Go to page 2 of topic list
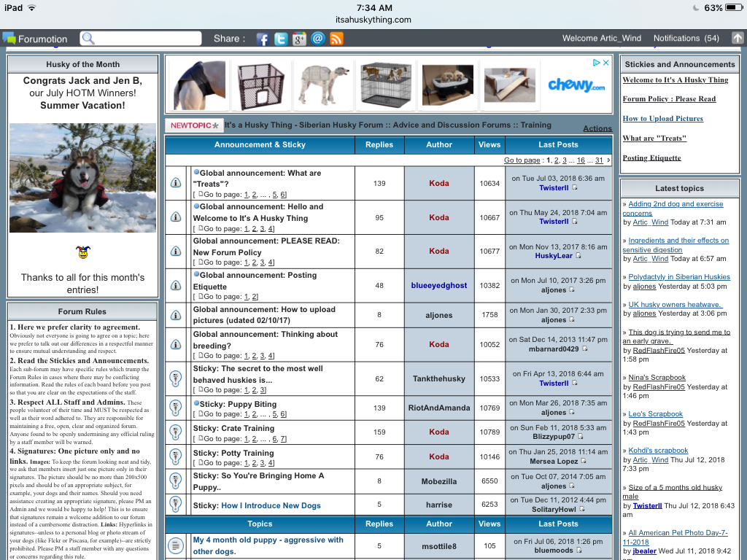The width and height of the screenshot is (747, 560). [x=557, y=160]
